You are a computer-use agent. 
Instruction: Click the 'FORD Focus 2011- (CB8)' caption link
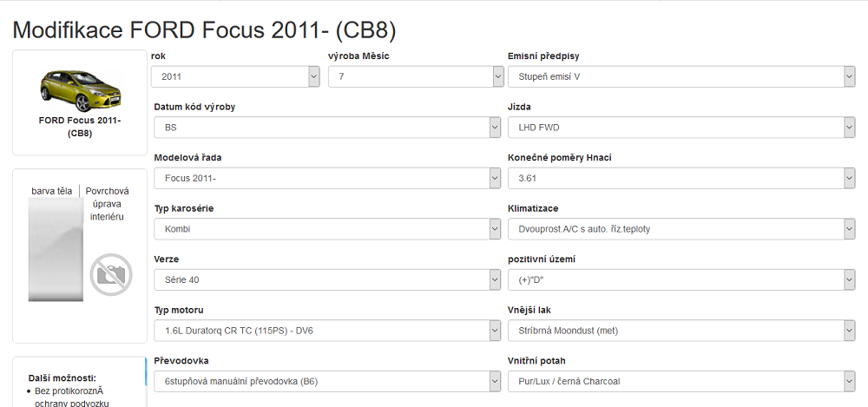tap(79, 127)
